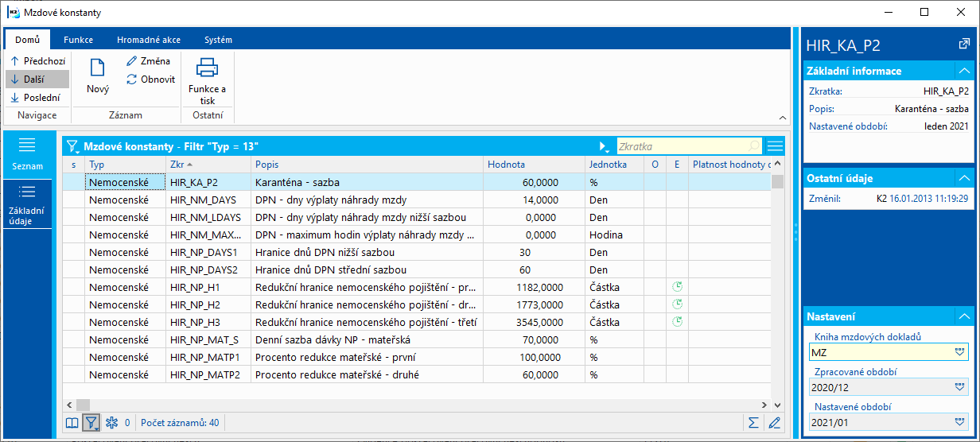Sort by the Hodnota column header
The image size is (980, 442).
[535, 165]
